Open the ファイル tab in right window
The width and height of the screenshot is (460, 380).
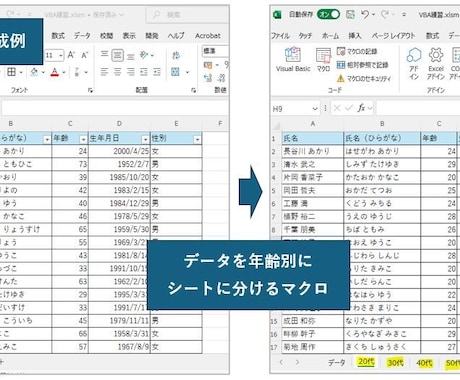click(280, 36)
